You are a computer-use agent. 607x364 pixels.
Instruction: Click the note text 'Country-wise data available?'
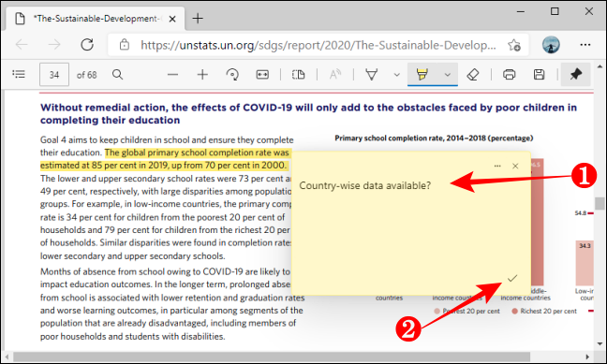click(364, 185)
